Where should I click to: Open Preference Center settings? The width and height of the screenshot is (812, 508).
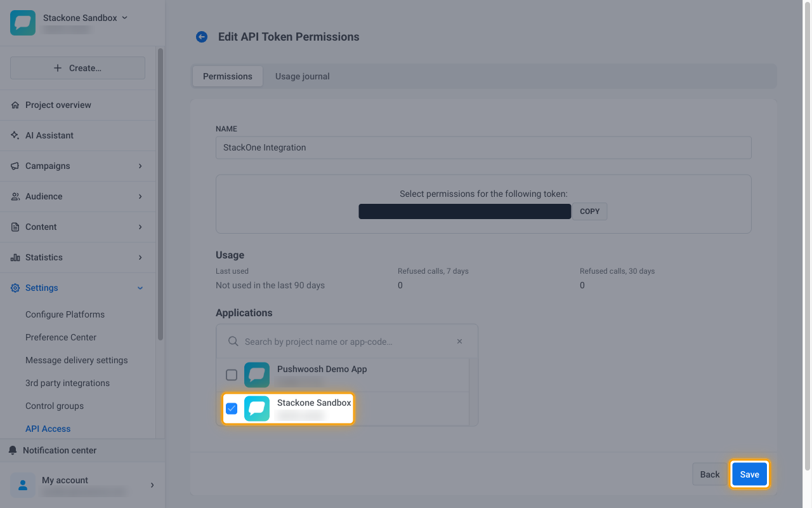click(x=61, y=337)
